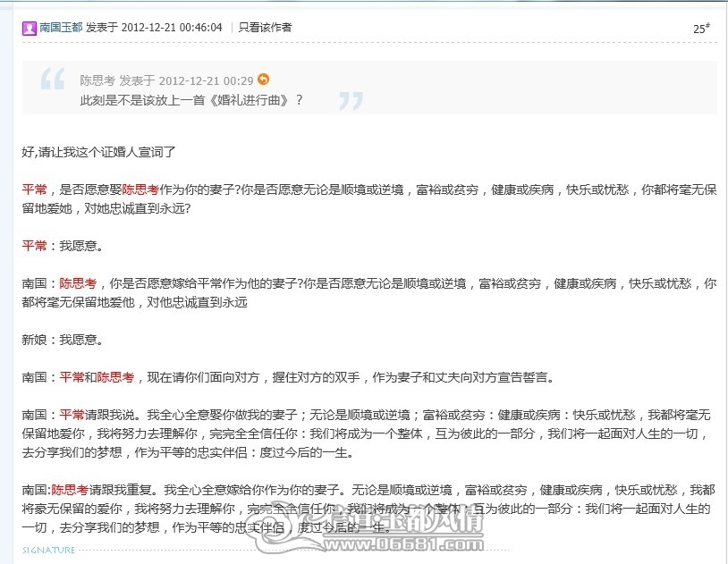Click the SIGNATURE label below the post
The width and height of the screenshot is (728, 564).
coord(49,550)
